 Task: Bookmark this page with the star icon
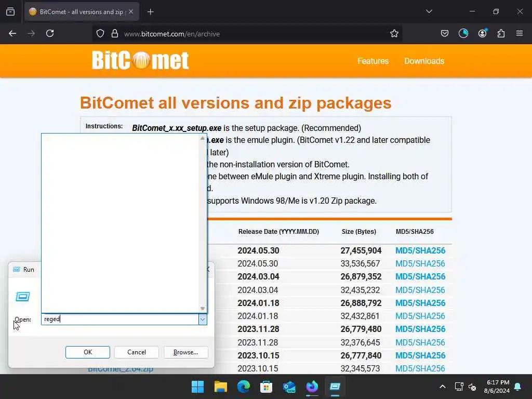394,34
